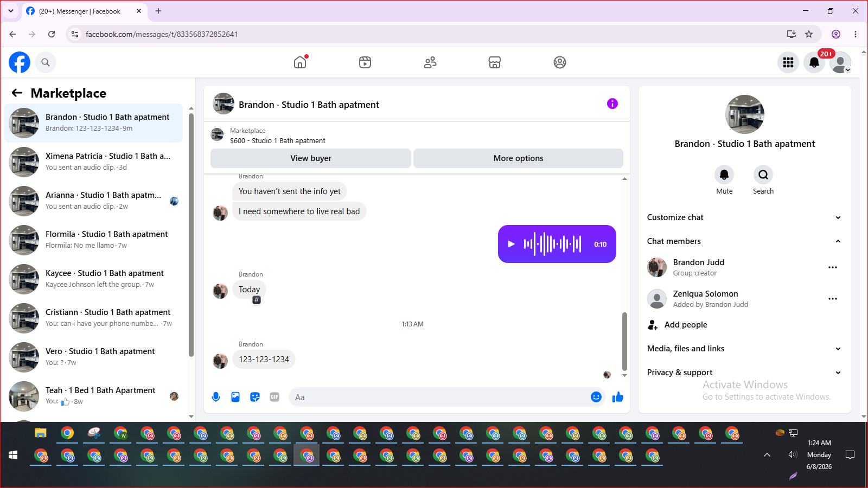868x488 pixels.
Task: Select the Arianna Studio 1 Bath conversation
Action: point(94,201)
